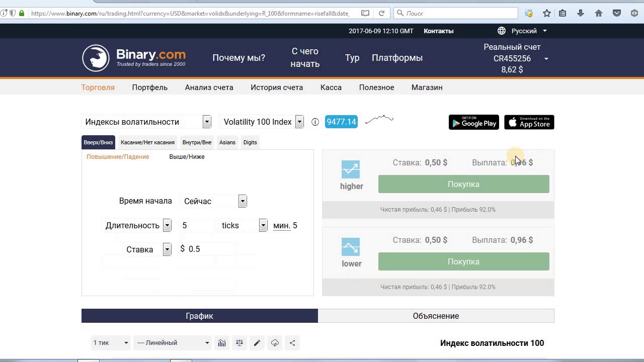This screenshot has width=644, height=362.
Task: Open Почему мы? menu item
Action: coord(238,58)
